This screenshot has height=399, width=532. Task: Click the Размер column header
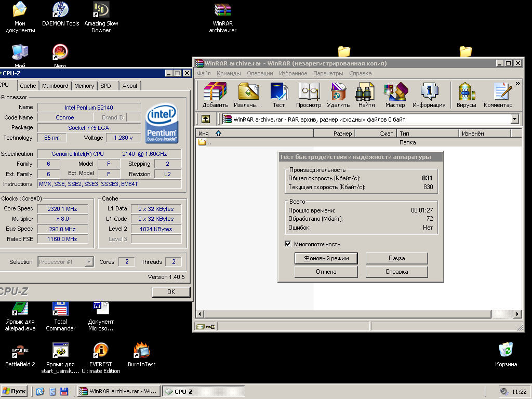(334, 134)
